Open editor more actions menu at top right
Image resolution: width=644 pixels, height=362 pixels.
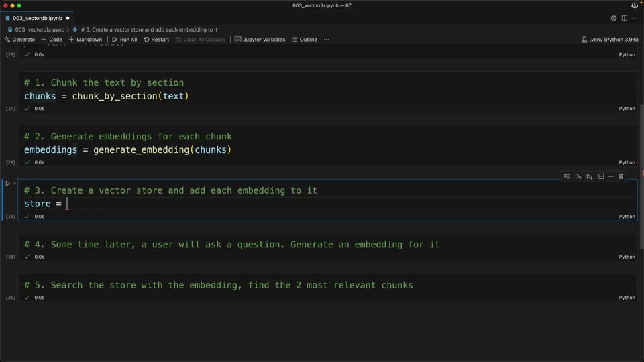(635, 18)
